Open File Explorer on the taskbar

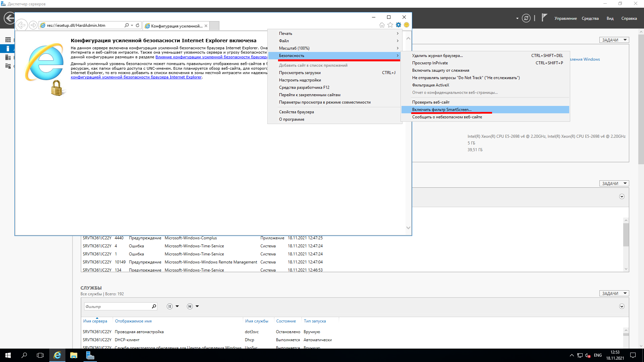tap(74, 355)
